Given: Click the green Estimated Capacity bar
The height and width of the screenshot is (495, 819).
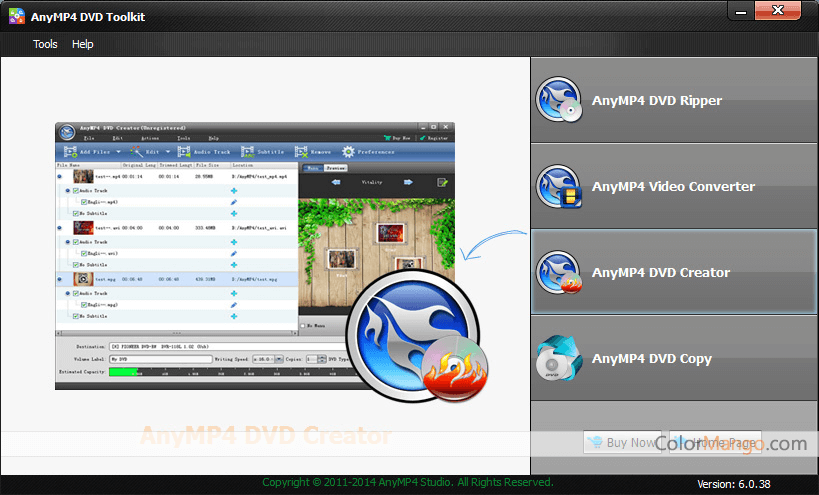Looking at the screenshot, I should point(124,372).
